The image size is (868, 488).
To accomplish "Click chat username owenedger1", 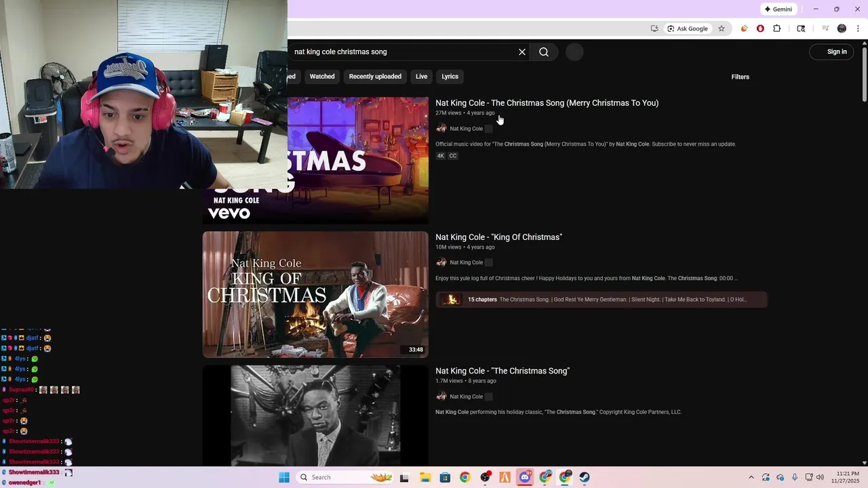I will [x=24, y=483].
